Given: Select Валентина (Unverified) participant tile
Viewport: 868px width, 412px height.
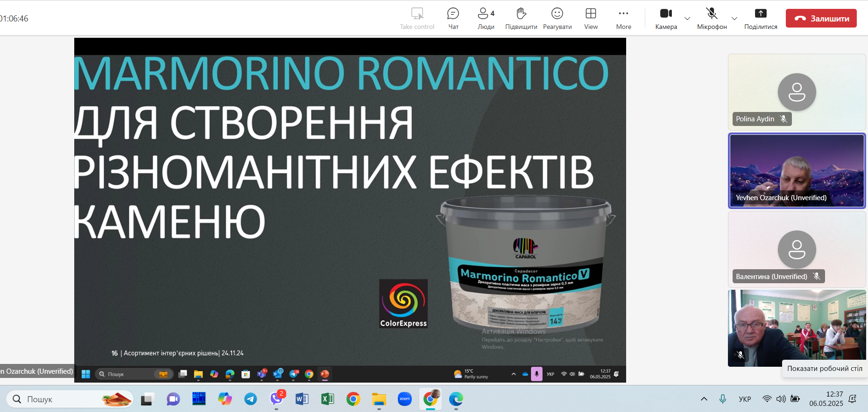Looking at the screenshot, I should tap(797, 249).
